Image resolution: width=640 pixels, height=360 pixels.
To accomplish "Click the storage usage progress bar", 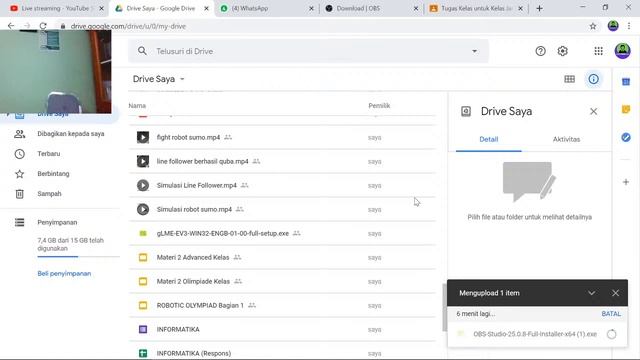I will [78, 257].
